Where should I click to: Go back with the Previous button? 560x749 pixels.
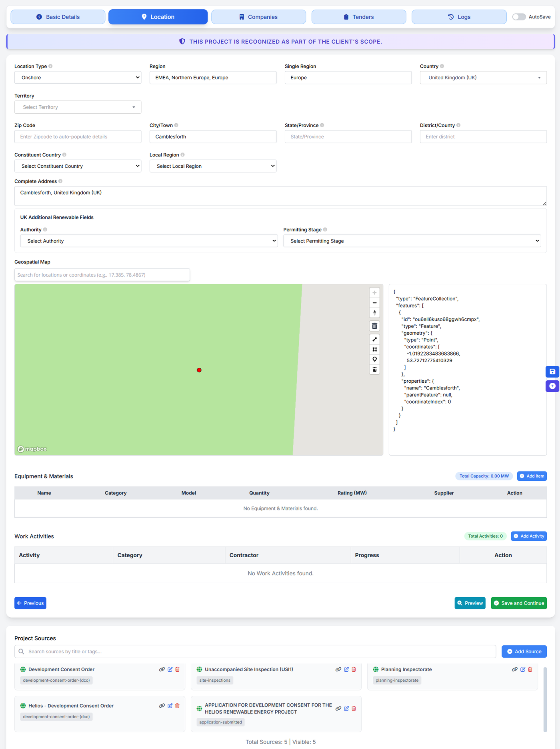pyautogui.click(x=30, y=603)
